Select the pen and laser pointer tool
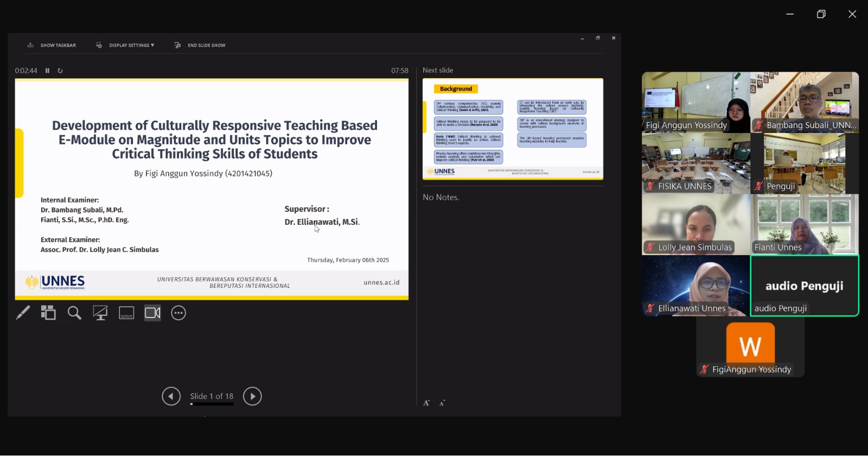This screenshot has height=456, width=868. (23, 313)
